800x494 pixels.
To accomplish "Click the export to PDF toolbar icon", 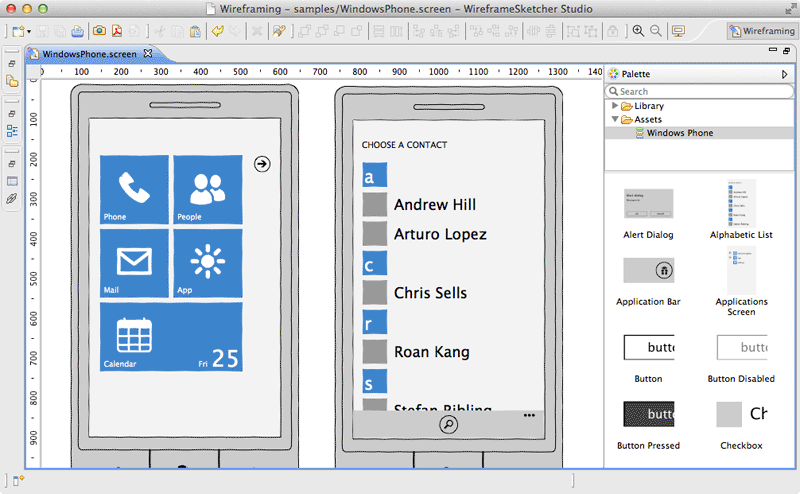I will (117, 31).
